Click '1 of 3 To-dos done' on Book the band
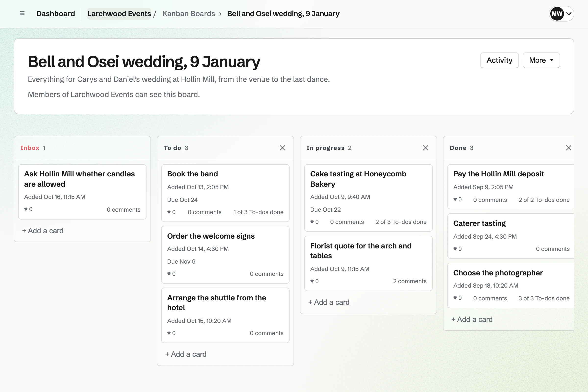 coord(258,212)
